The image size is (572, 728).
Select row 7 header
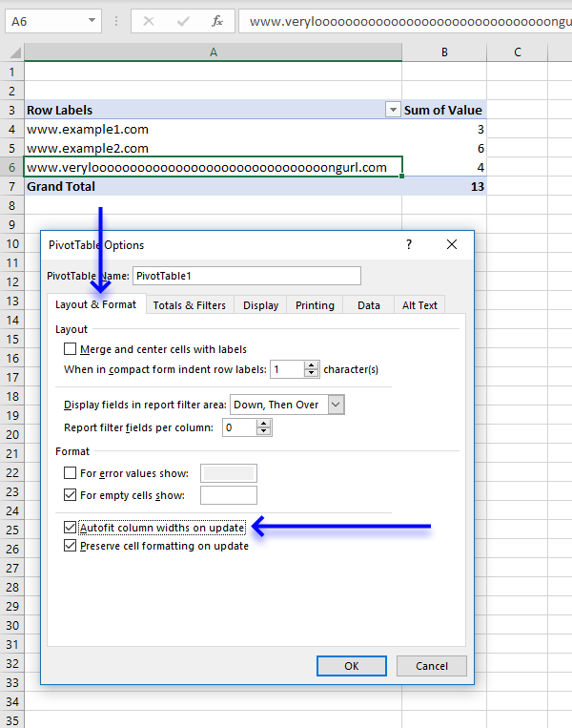[12, 186]
